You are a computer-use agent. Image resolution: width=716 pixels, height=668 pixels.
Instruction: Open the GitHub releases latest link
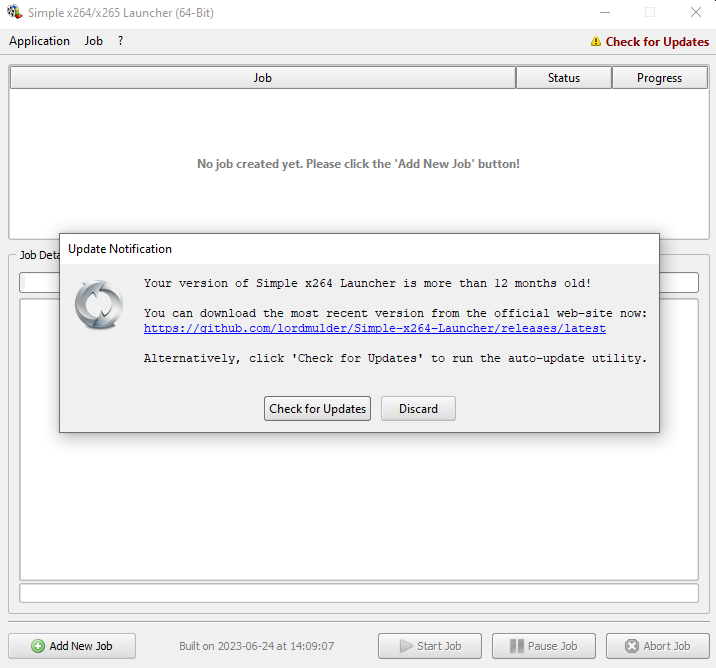point(374,328)
